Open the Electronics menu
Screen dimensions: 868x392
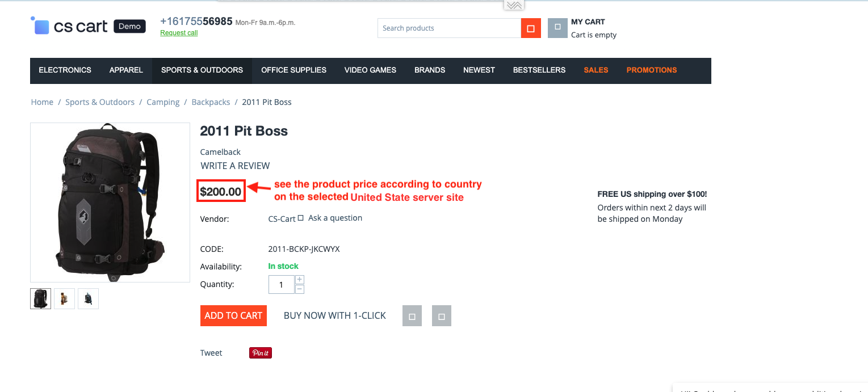click(x=65, y=70)
